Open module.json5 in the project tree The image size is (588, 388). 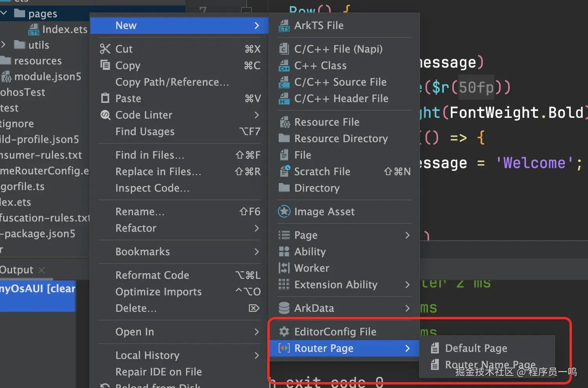click(x=47, y=77)
